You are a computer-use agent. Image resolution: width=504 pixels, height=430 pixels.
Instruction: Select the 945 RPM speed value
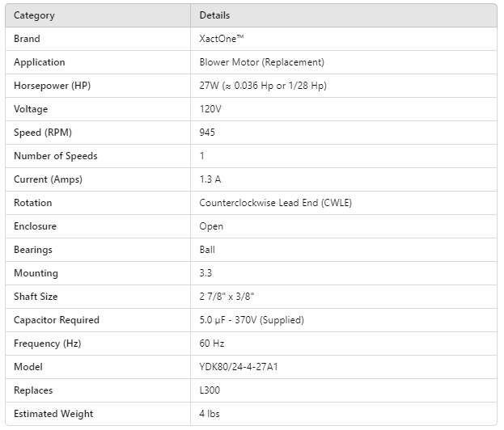208,133
